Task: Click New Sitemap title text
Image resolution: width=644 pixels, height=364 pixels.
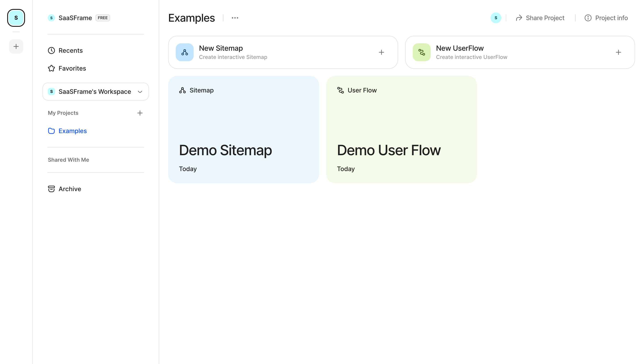Action: [221, 48]
